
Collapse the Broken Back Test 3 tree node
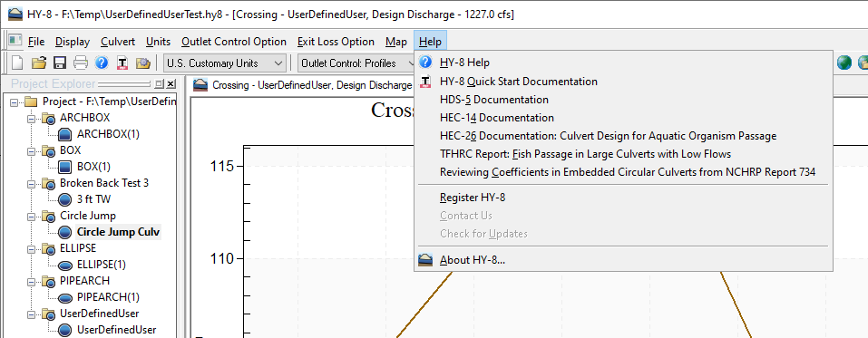pyautogui.click(x=31, y=183)
